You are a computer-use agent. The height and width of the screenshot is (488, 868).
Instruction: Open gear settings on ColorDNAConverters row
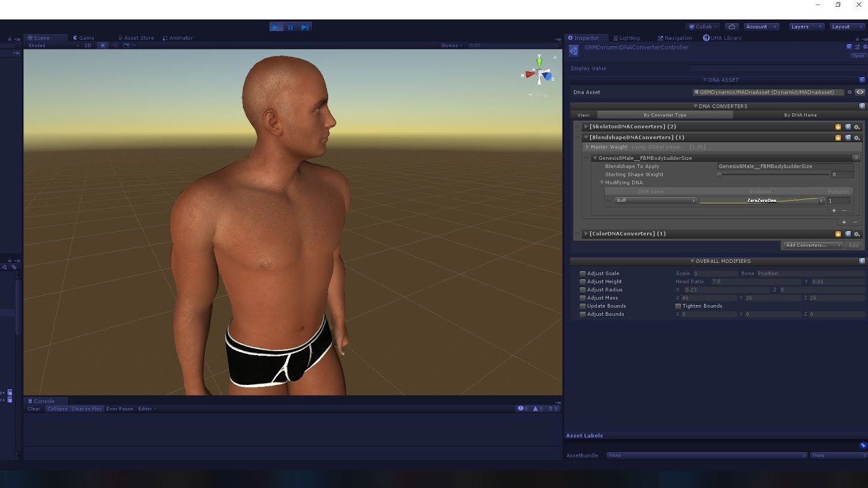[x=856, y=234]
